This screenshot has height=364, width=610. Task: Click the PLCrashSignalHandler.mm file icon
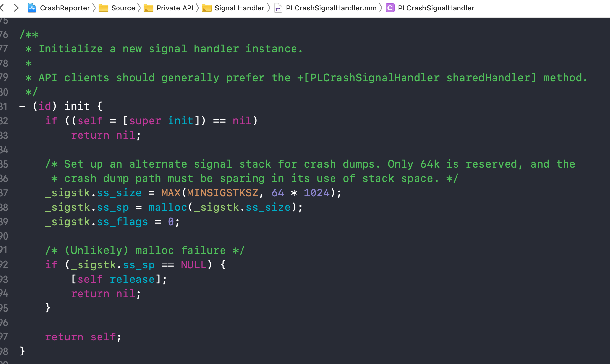[x=278, y=8]
